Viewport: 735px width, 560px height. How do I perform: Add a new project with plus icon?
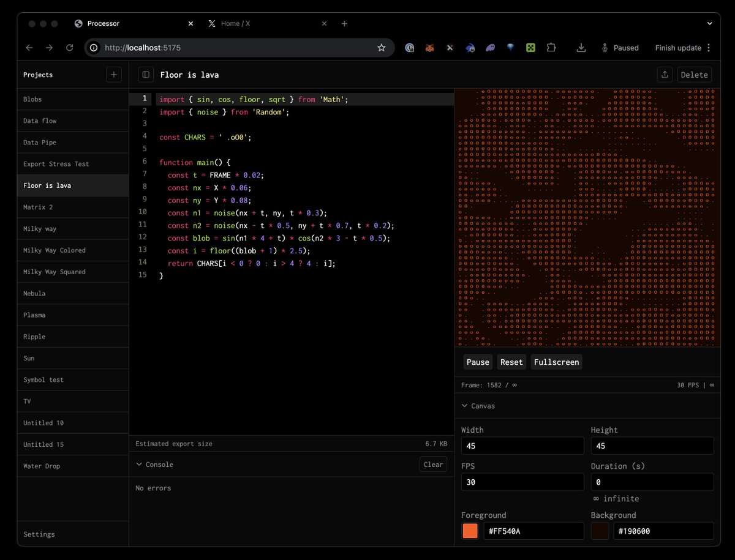tap(114, 75)
